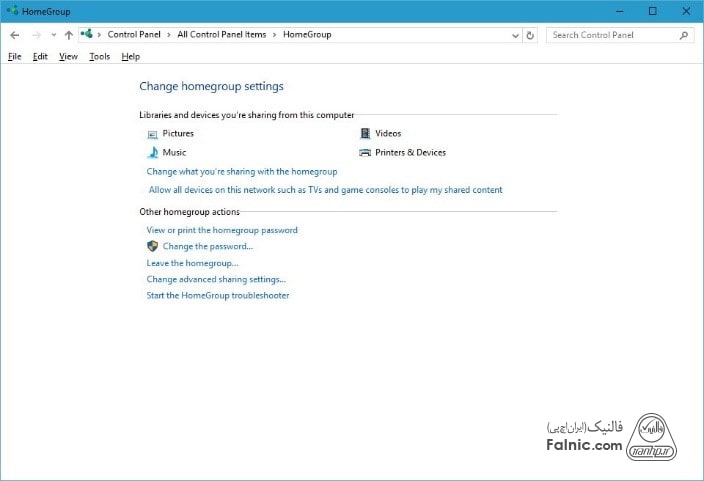Refresh the HomeGroup page

pos(530,35)
